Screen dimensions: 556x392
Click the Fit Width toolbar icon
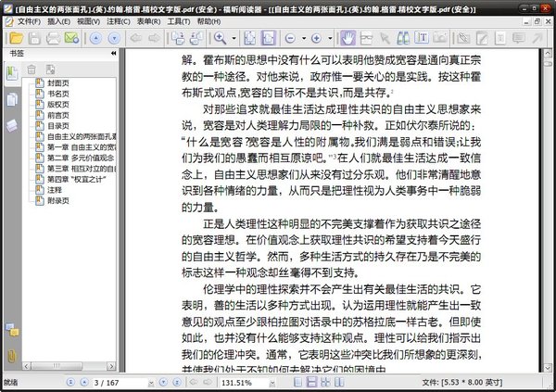268,38
